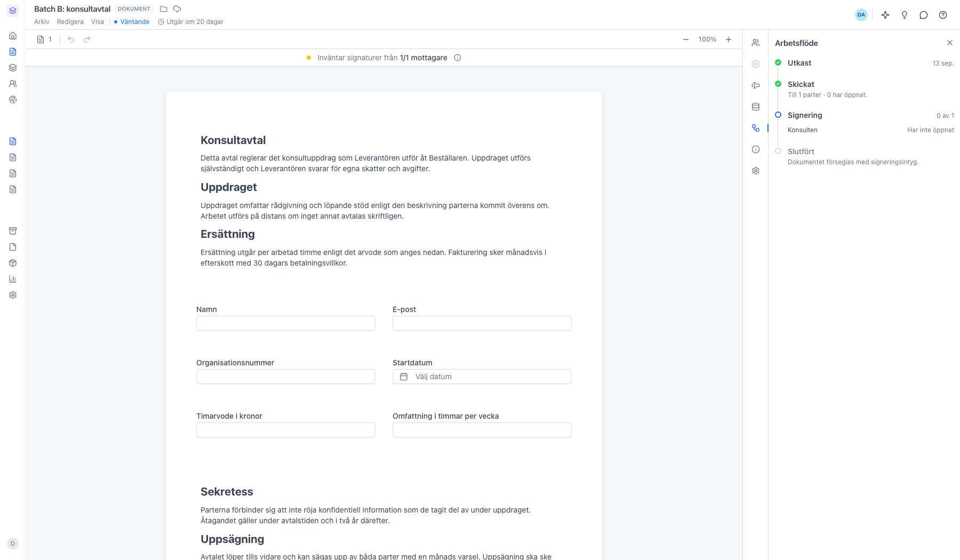Open the chat bubble icon in top bar
The height and width of the screenshot is (560, 960).
pyautogui.click(x=924, y=15)
